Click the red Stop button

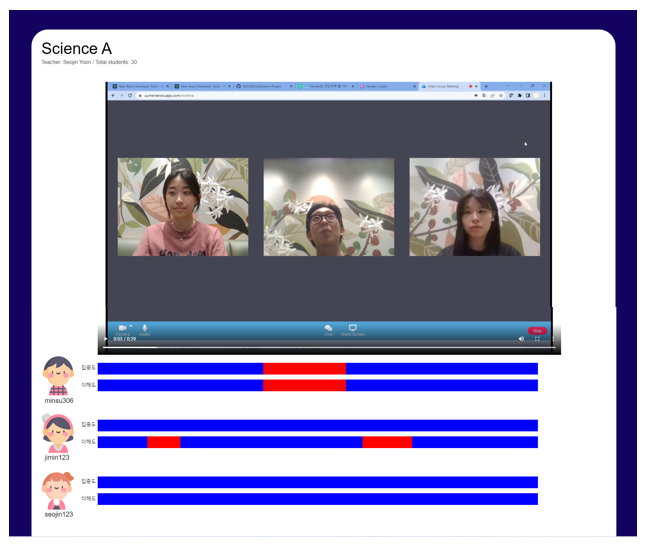tap(537, 331)
